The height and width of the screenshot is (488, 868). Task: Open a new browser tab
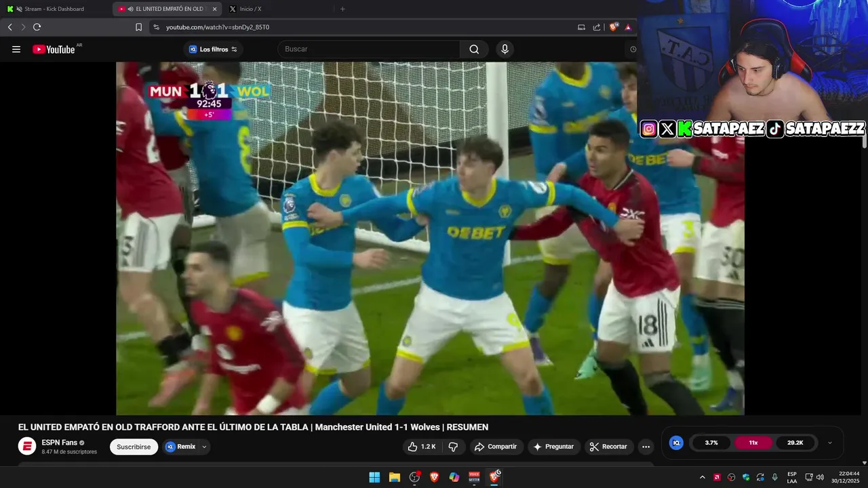[x=342, y=9]
